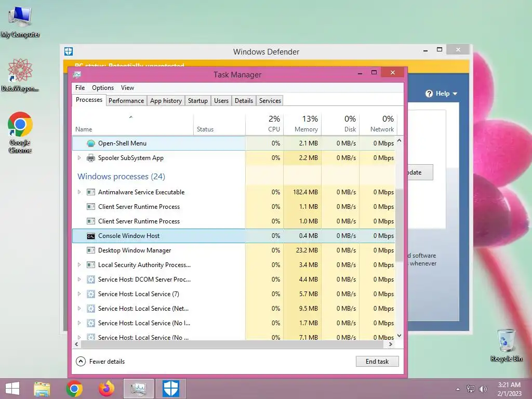
Task: Click the volume speaker tray icon
Action: pos(483,389)
